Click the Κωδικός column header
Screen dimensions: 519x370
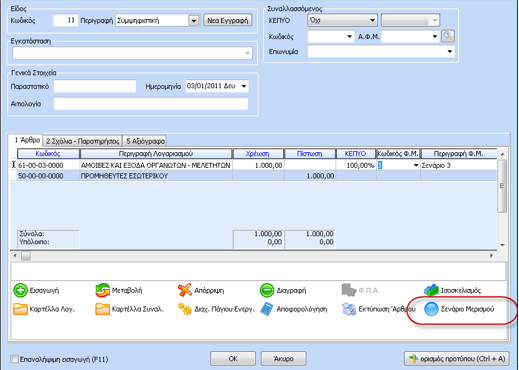[x=48, y=154]
